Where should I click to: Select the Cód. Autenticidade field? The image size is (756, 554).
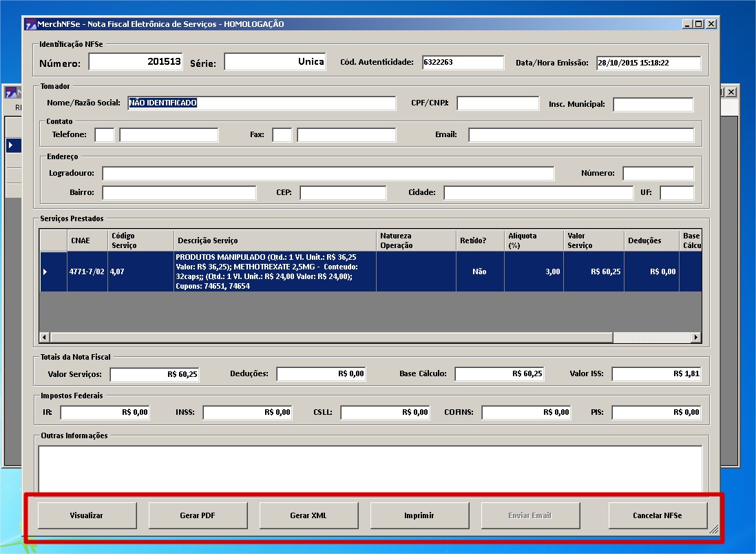[463, 63]
